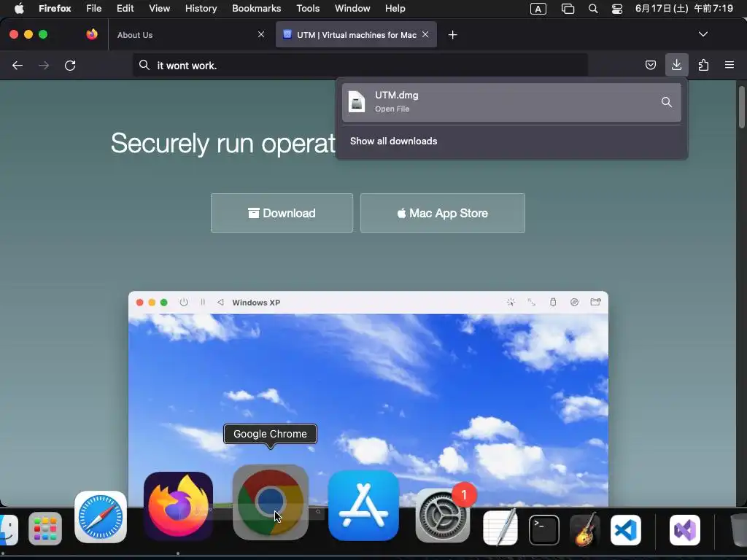Open Google Chrome from the Dock
This screenshot has width=747, height=560.
pyautogui.click(x=271, y=502)
